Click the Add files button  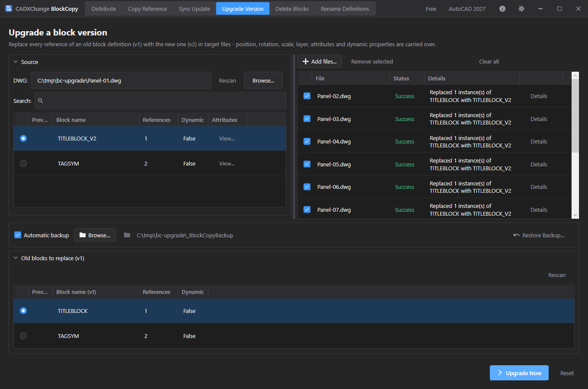tap(320, 61)
